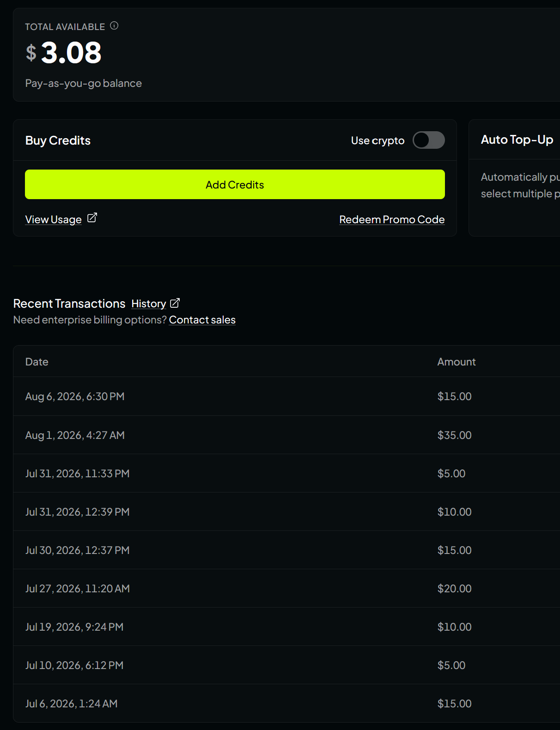
Task: Click Redeem Promo Code link
Action: [392, 219]
